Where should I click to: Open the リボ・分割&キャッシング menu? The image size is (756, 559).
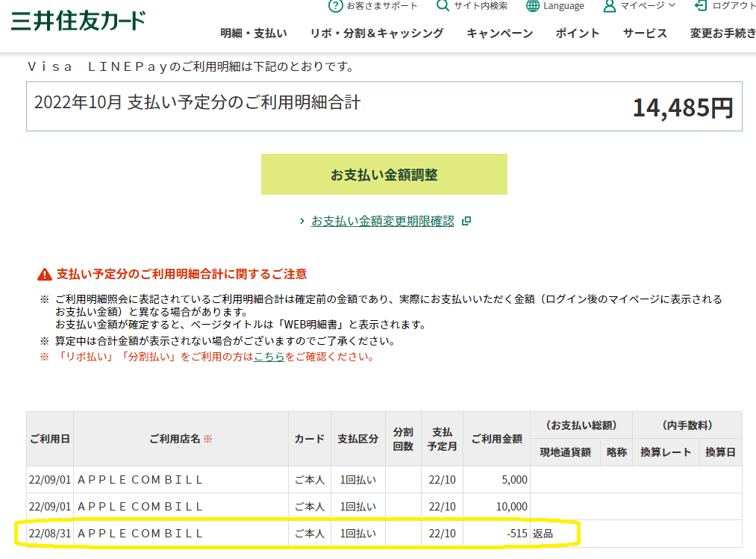coord(377,34)
